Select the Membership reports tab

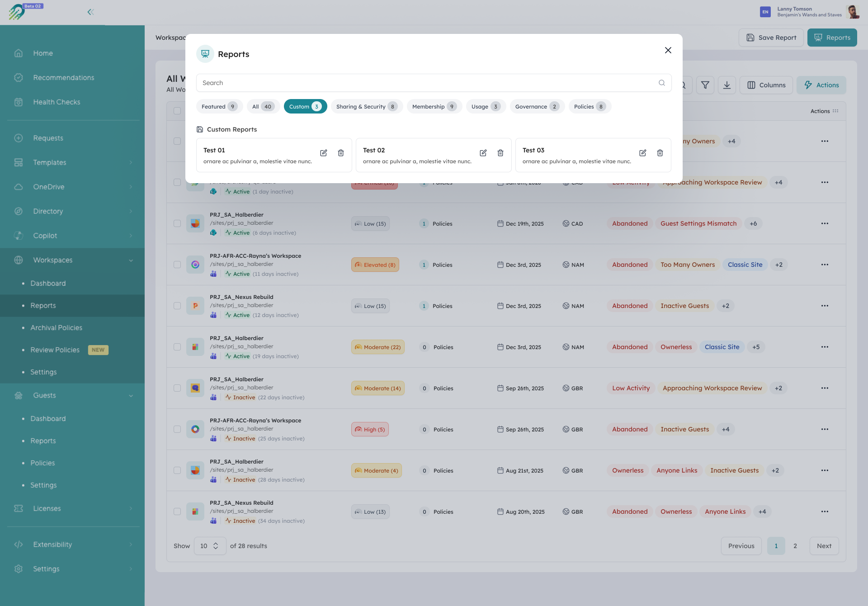click(x=434, y=107)
